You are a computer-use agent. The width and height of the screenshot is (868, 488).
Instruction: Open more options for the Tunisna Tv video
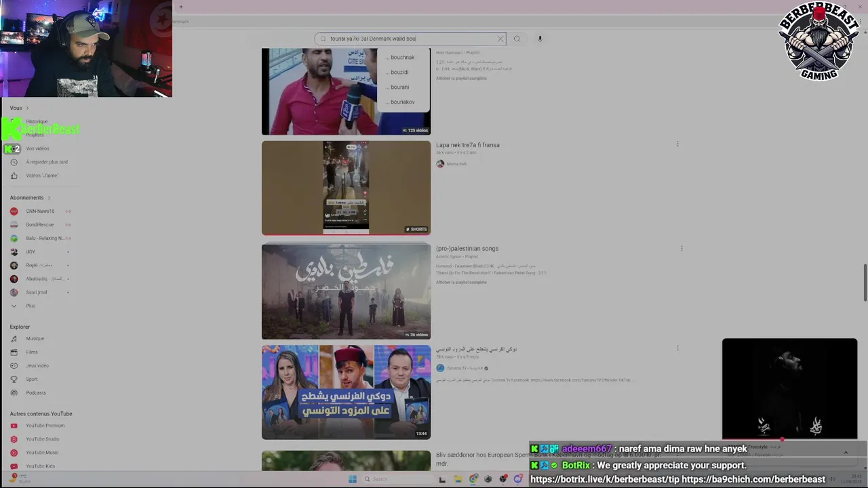point(677,348)
